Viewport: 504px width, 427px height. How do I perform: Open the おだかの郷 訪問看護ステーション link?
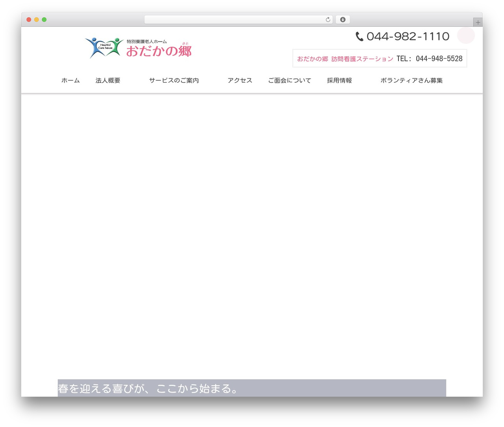345,59
